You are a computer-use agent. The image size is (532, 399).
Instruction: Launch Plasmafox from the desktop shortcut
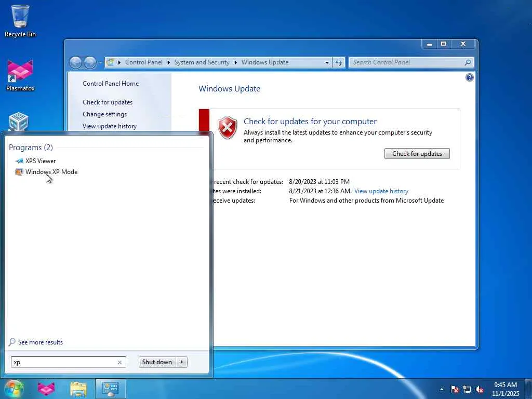coord(20,75)
